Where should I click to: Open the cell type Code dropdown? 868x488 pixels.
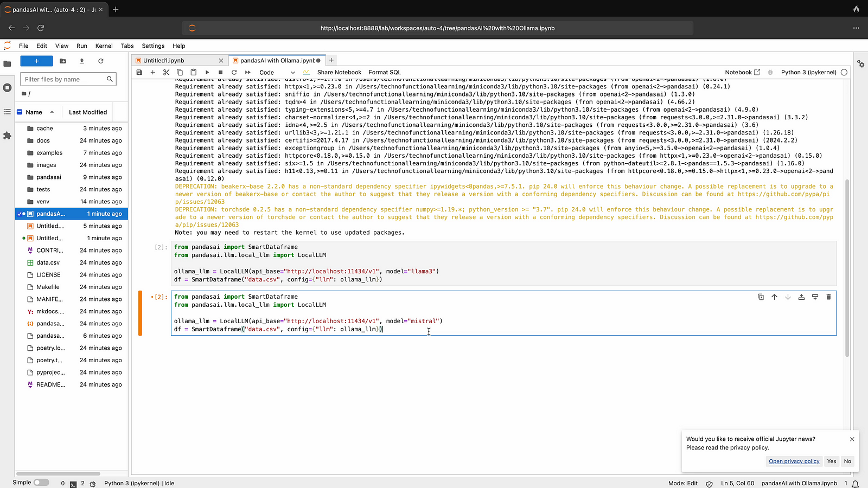277,73
